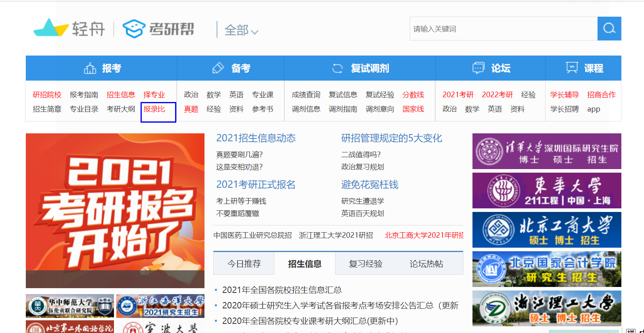Open the 招商合作 link

click(601, 95)
